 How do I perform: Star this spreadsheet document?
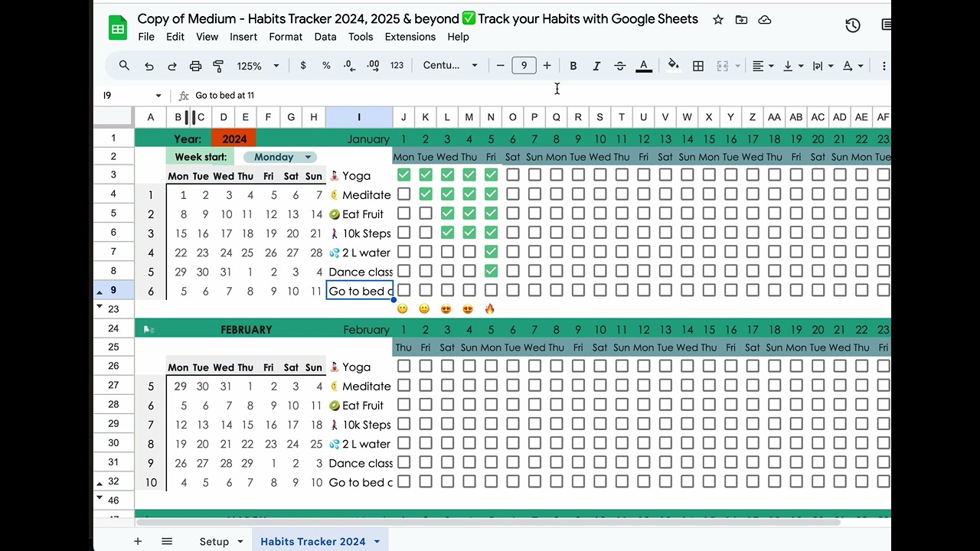tap(718, 20)
